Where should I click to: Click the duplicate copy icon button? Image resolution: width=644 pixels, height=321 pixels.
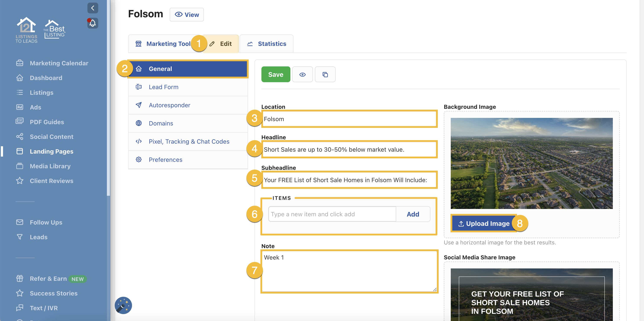coord(325,74)
